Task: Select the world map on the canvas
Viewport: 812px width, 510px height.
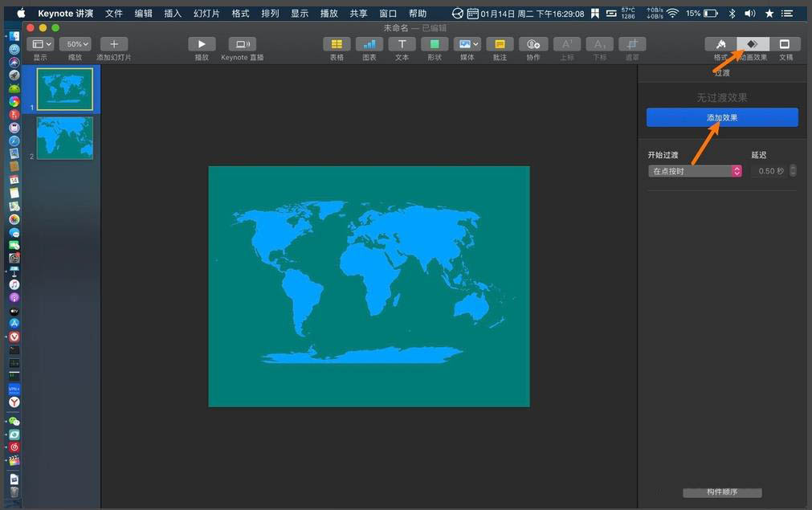Action: tap(369, 282)
